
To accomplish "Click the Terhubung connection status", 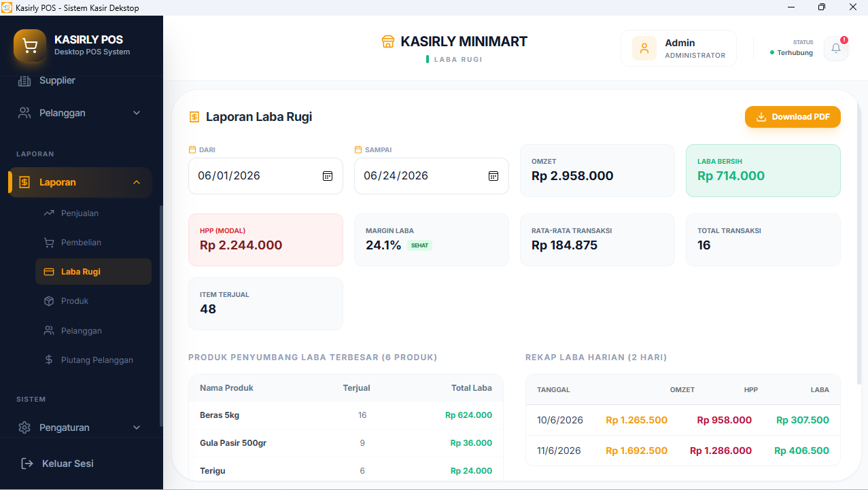I will coord(791,52).
